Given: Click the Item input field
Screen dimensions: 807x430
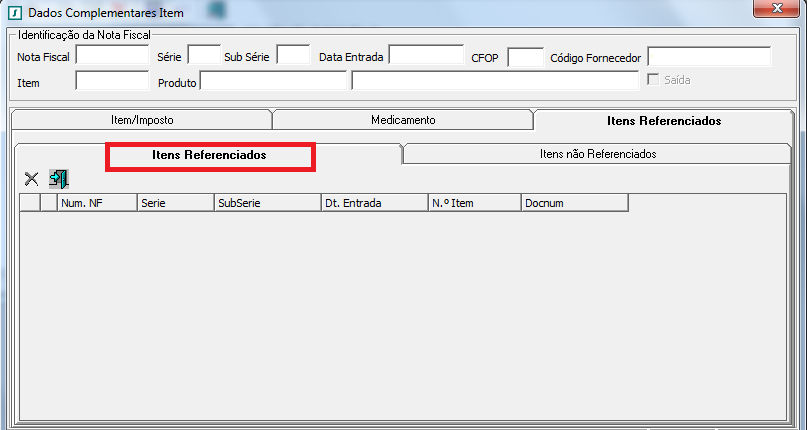Looking at the screenshot, I should (x=112, y=80).
